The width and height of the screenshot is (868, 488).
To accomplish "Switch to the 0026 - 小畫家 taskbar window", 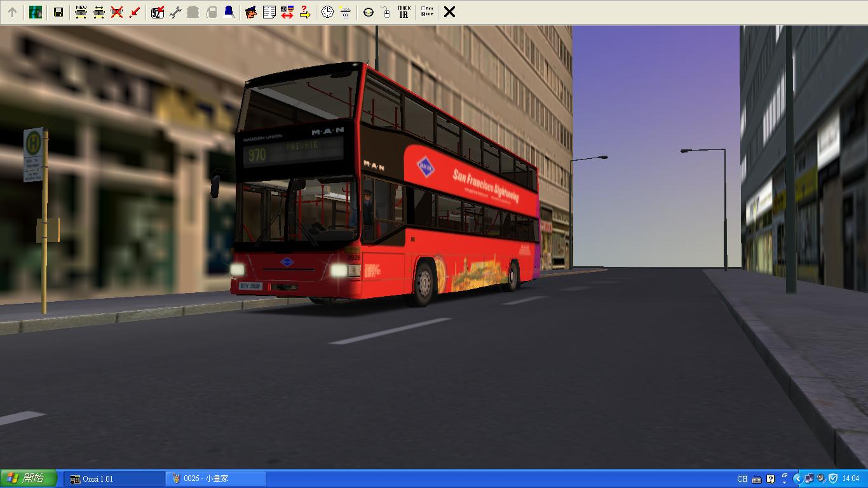I will tap(217, 478).
